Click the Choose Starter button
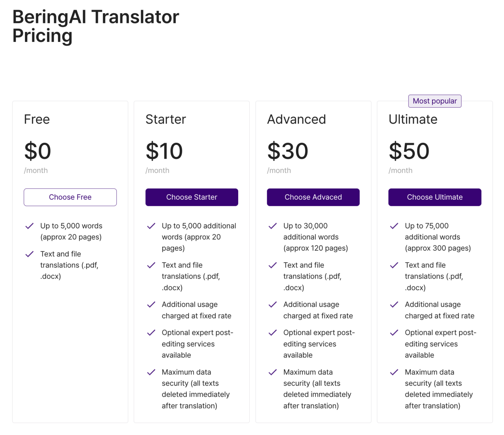The image size is (504, 435). click(192, 197)
